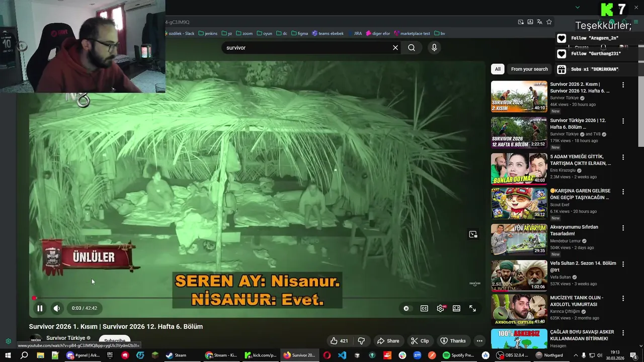Image resolution: width=644 pixels, height=362 pixels.
Task: Like the video with 421 likes
Action: click(339, 341)
